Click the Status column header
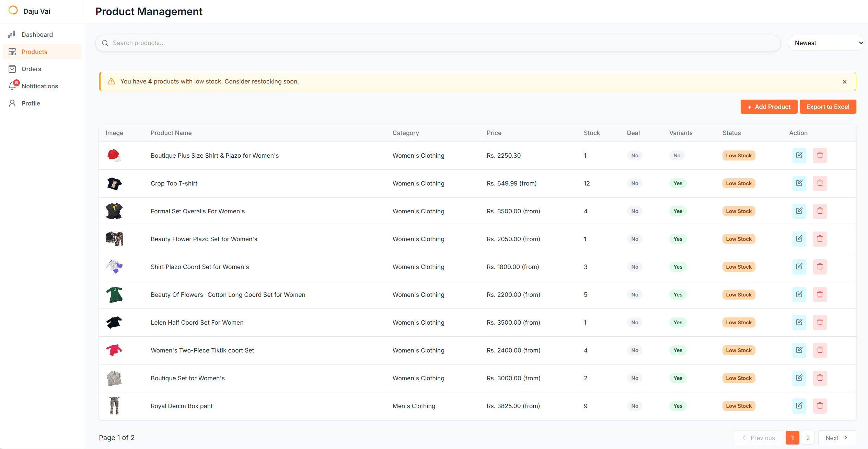Screen dimensions: 868x449 click(731, 133)
